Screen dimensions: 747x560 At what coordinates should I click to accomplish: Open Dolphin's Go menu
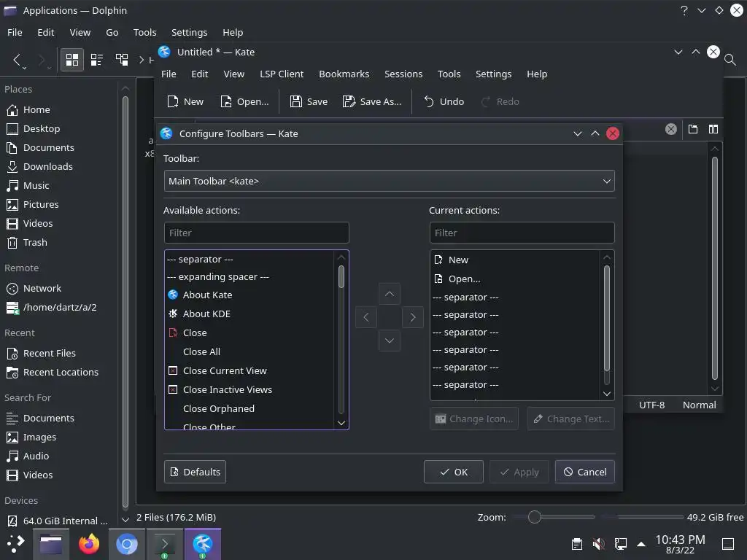tap(112, 32)
